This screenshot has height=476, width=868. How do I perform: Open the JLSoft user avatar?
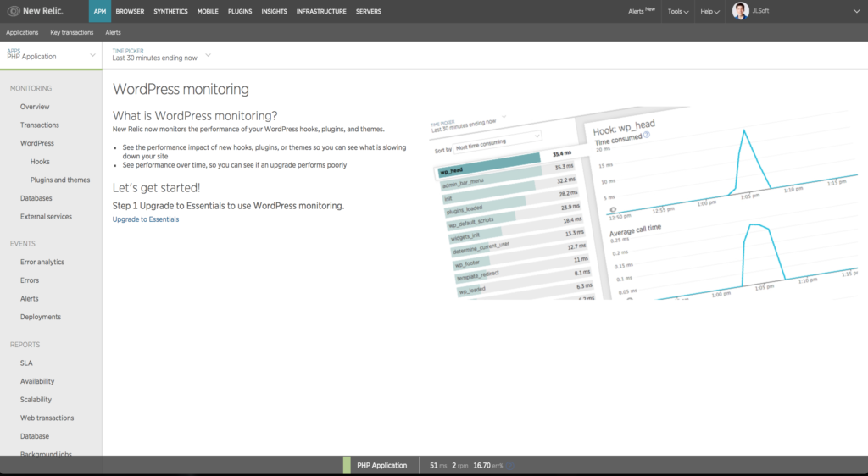(741, 11)
